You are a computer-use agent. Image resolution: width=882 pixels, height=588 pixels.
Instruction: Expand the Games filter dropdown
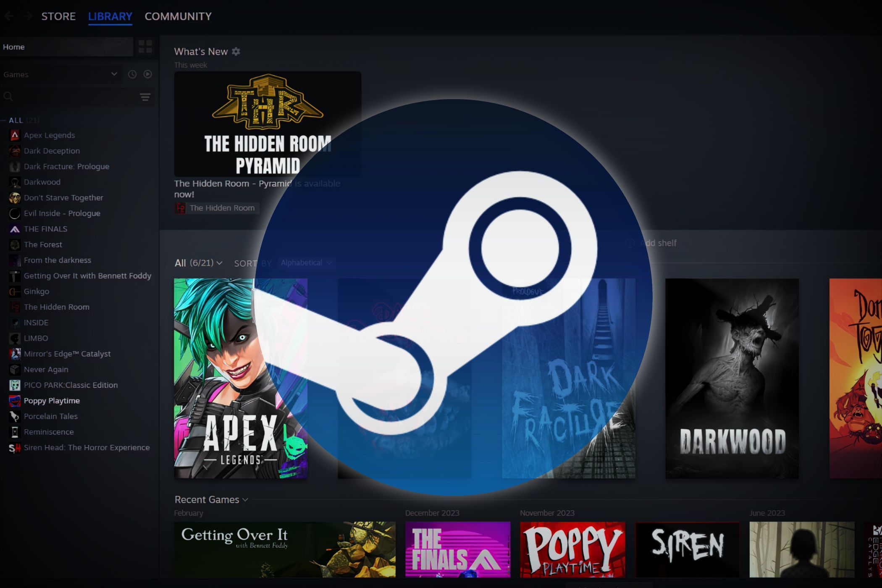114,74
